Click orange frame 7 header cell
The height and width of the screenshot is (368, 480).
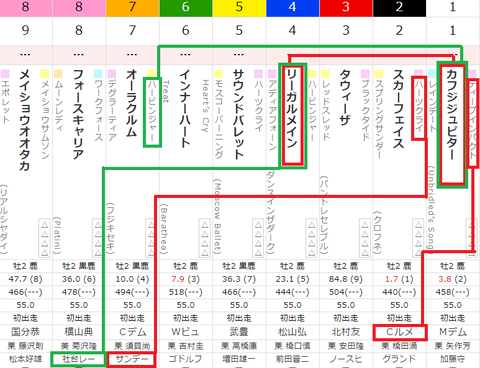(x=132, y=8)
